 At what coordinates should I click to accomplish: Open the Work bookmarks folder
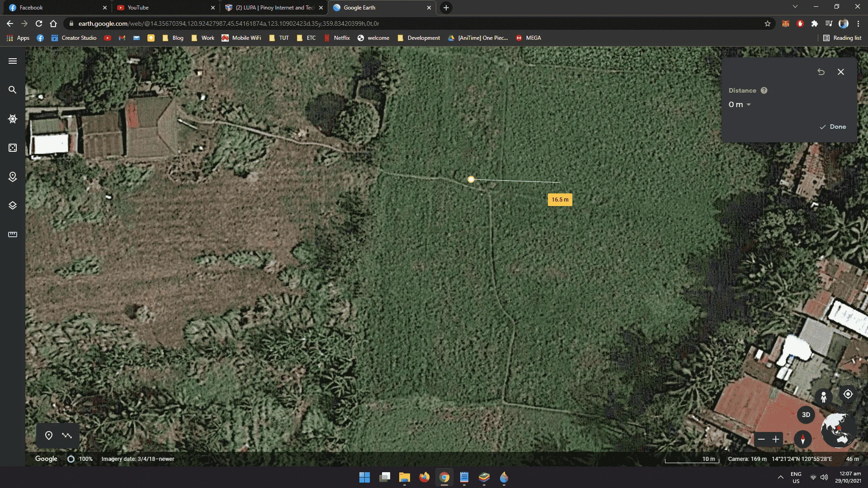point(203,38)
